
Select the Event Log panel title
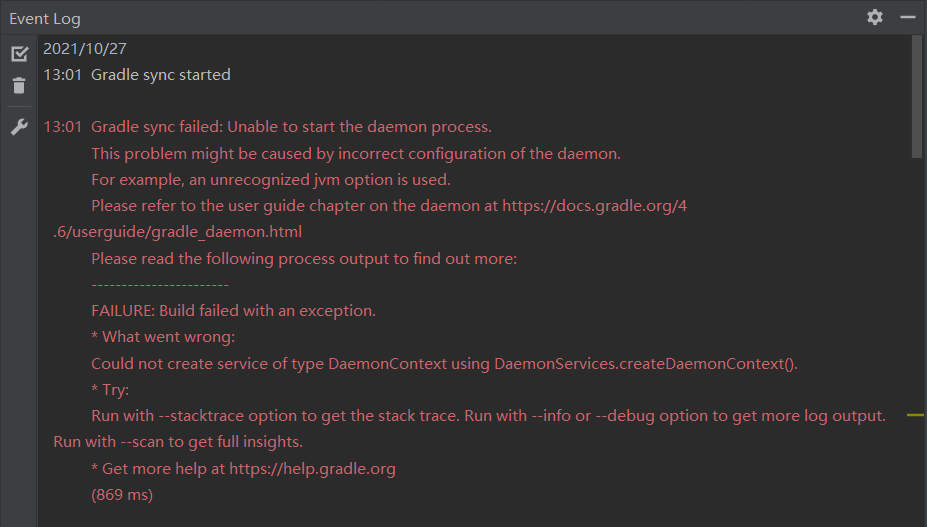45,19
